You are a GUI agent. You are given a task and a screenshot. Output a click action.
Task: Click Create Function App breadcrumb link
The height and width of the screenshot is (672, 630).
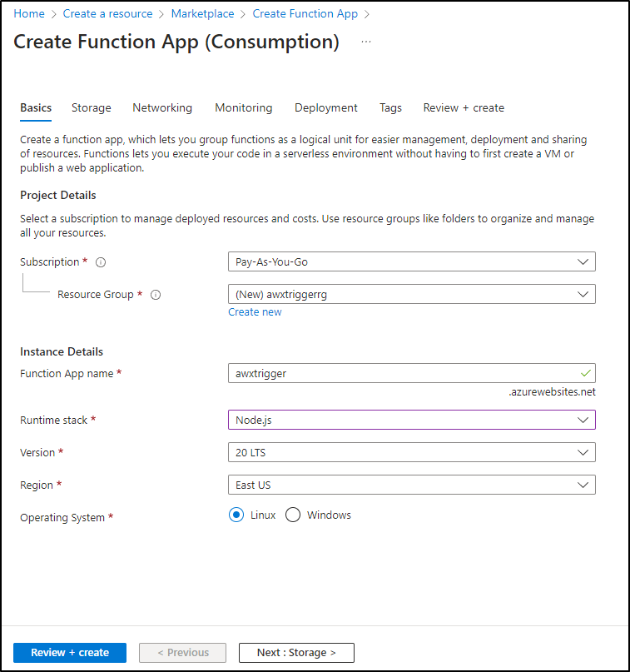click(305, 13)
